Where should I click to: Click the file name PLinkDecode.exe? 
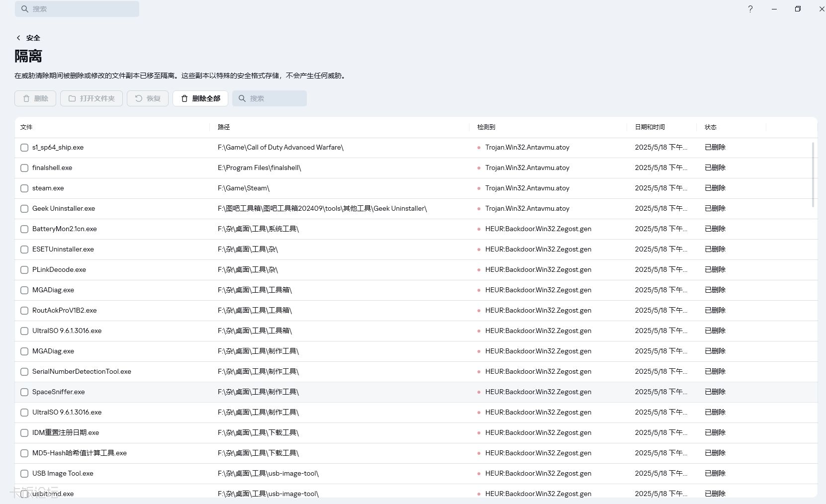pyautogui.click(x=59, y=270)
